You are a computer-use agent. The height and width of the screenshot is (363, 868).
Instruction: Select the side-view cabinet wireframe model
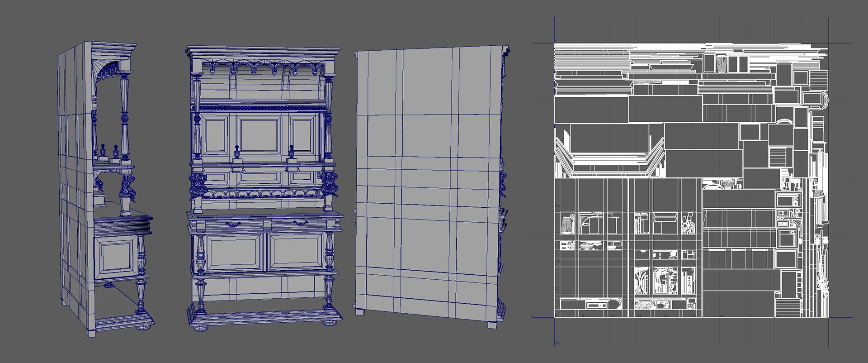(106, 190)
